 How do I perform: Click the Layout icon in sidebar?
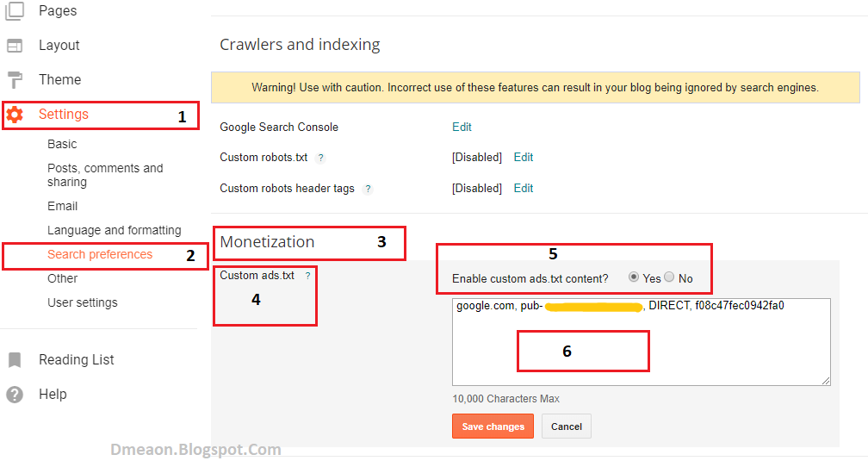15,46
